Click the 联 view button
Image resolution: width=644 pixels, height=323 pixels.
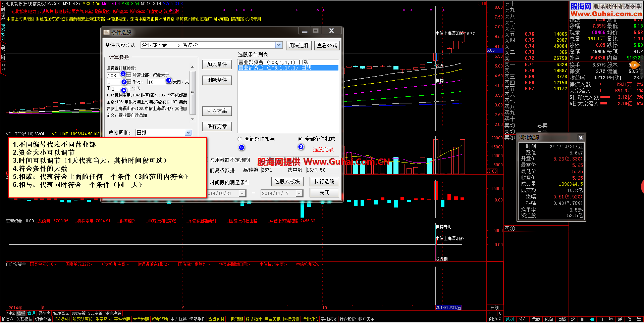(x=620, y=319)
